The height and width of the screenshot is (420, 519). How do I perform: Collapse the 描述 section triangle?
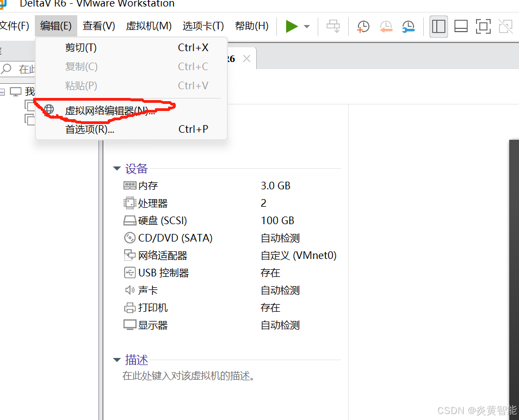[x=116, y=360]
